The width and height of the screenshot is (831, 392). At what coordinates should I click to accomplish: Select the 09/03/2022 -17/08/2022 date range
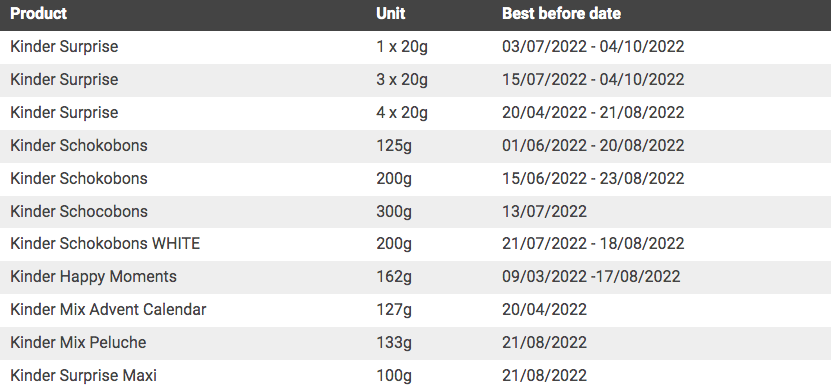click(591, 277)
